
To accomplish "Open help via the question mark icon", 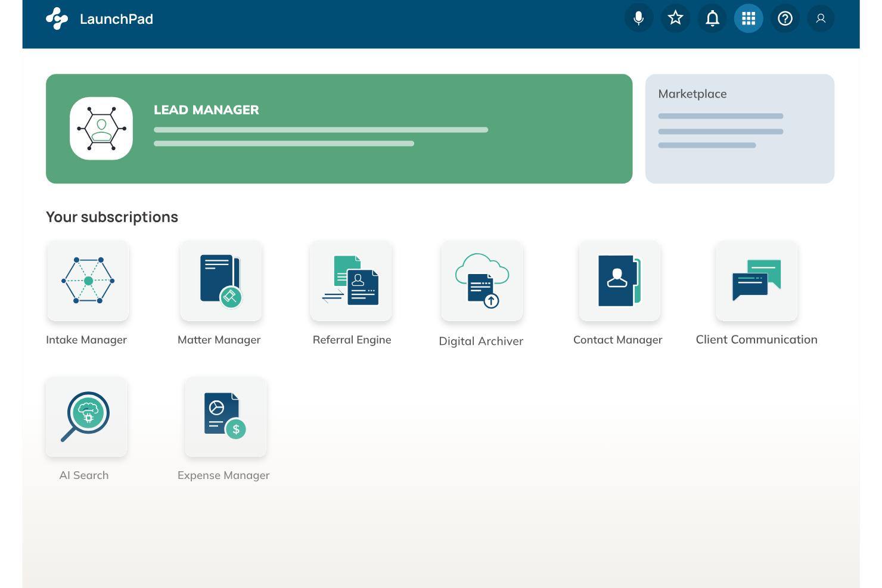I will (x=785, y=18).
